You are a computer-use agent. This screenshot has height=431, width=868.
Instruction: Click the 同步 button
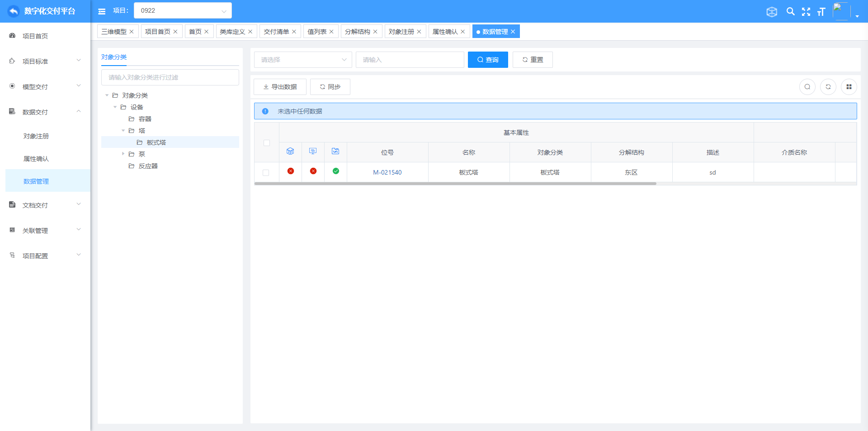330,87
